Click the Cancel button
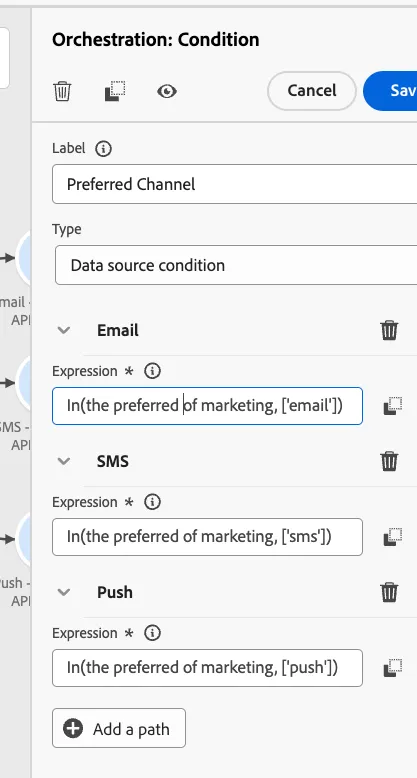 point(312,91)
